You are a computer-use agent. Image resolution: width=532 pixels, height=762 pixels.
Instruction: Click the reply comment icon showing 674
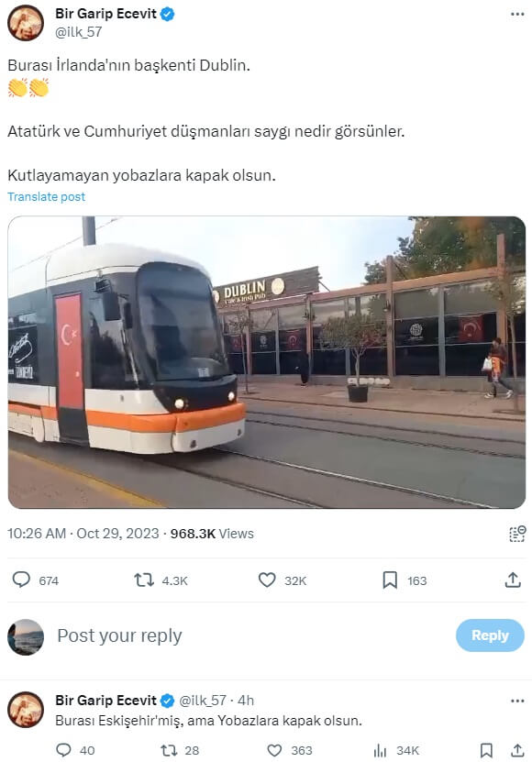click(21, 580)
